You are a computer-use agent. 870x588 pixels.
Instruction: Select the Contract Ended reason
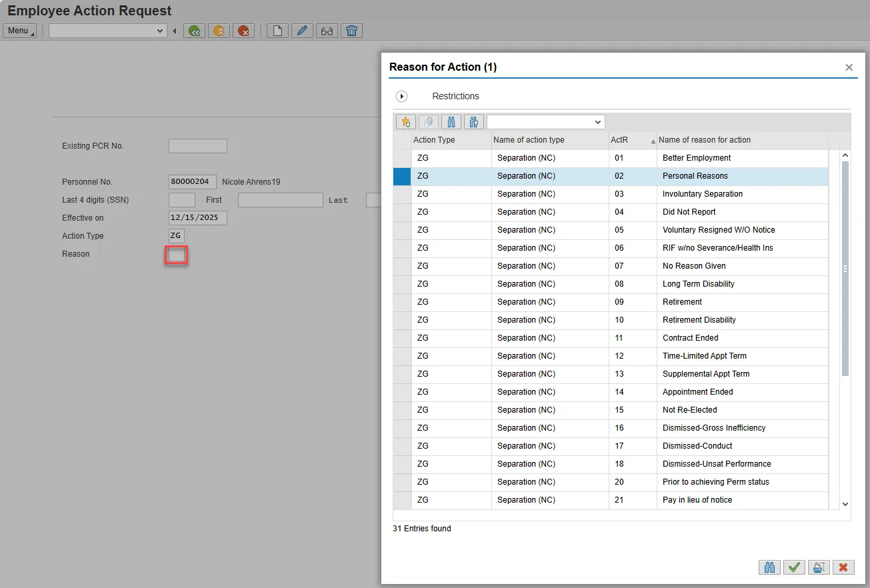(690, 338)
